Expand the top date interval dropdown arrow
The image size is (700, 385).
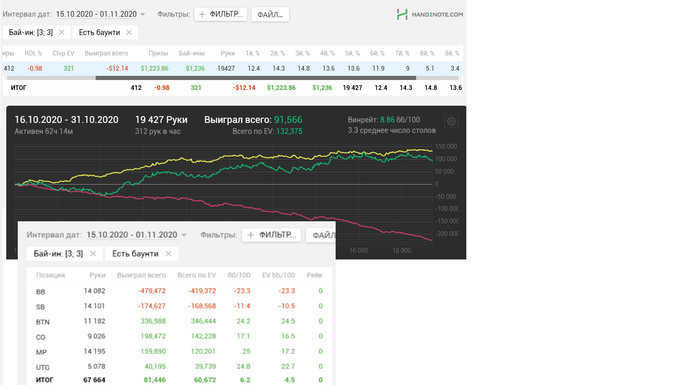(143, 14)
